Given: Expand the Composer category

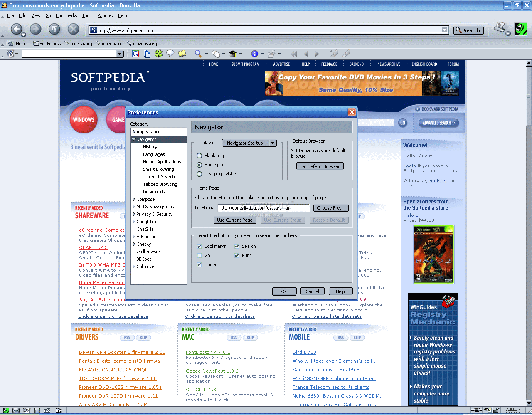Looking at the screenshot, I should (x=134, y=199).
